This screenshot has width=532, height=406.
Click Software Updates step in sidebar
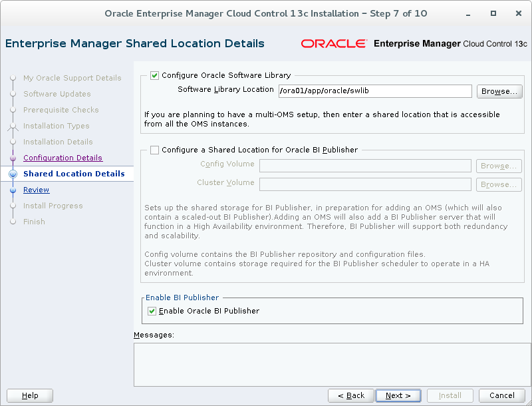click(57, 94)
